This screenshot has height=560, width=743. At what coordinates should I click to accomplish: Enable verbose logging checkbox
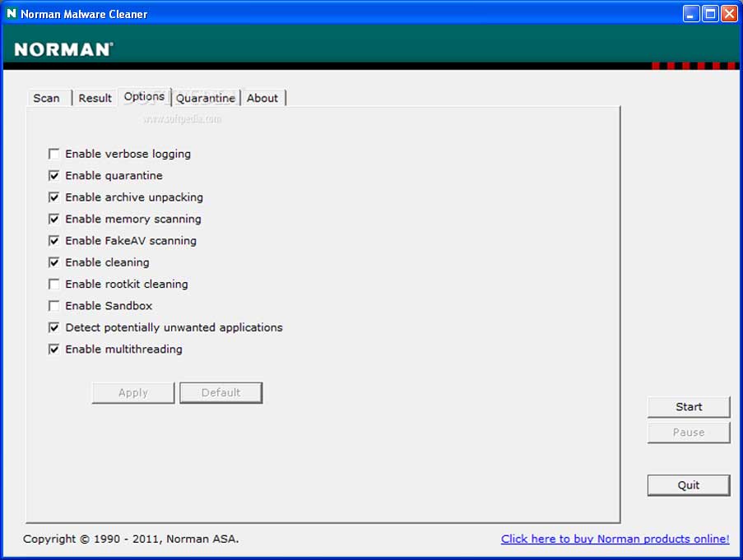54,154
